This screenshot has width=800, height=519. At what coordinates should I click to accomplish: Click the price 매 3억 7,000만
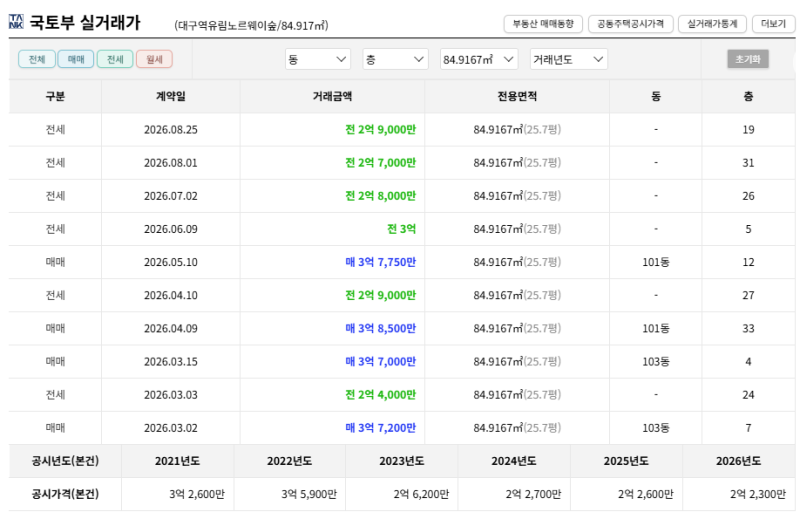pos(381,362)
